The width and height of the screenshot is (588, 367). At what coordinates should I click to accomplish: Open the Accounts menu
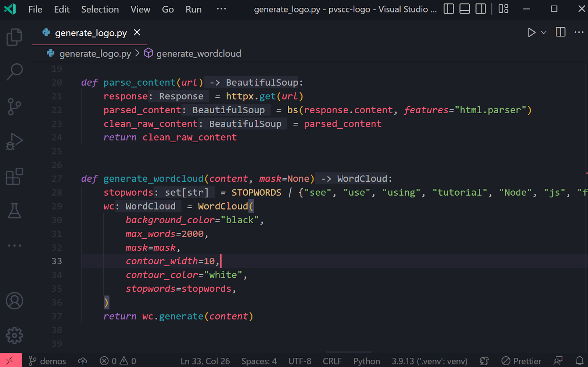pos(14,300)
